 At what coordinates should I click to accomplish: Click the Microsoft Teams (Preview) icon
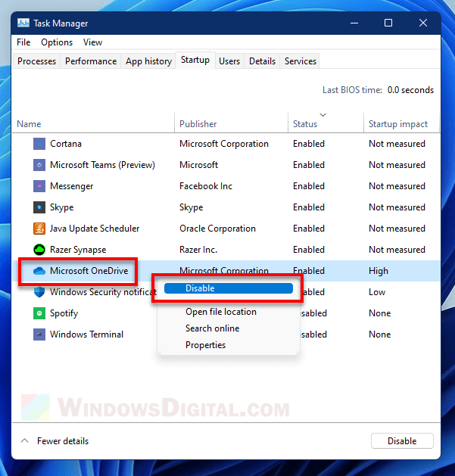coord(39,165)
